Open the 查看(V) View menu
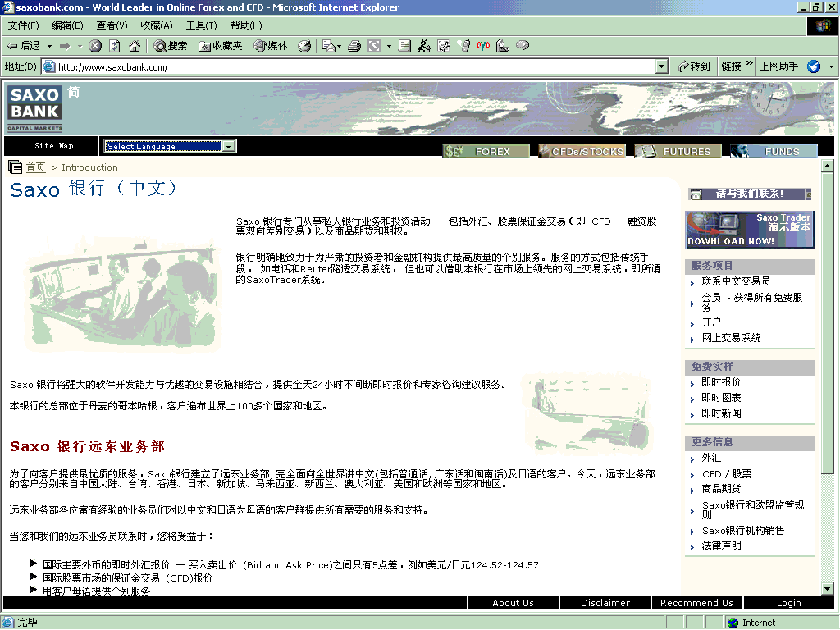Image resolution: width=840 pixels, height=630 pixels. click(112, 25)
